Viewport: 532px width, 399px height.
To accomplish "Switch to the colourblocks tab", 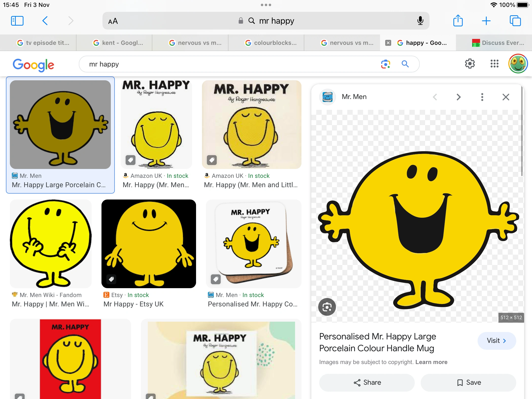I will point(270,43).
